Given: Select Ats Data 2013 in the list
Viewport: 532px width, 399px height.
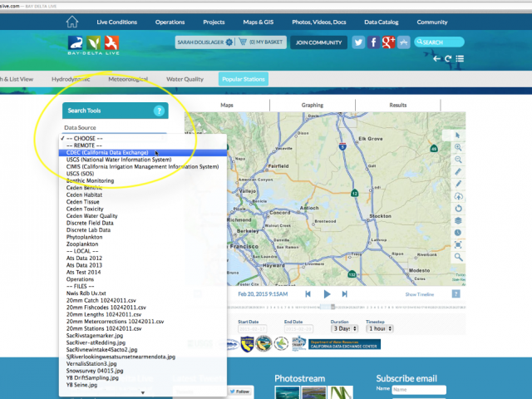Looking at the screenshot, I should tap(142, 265).
